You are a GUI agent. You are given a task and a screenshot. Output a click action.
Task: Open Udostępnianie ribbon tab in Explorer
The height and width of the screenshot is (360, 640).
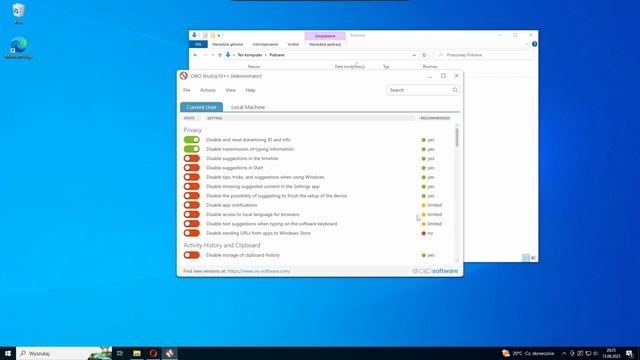click(265, 44)
